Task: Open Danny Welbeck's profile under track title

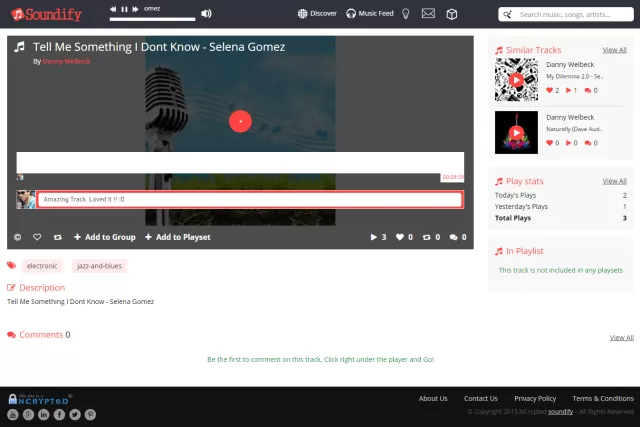Action: (67, 61)
